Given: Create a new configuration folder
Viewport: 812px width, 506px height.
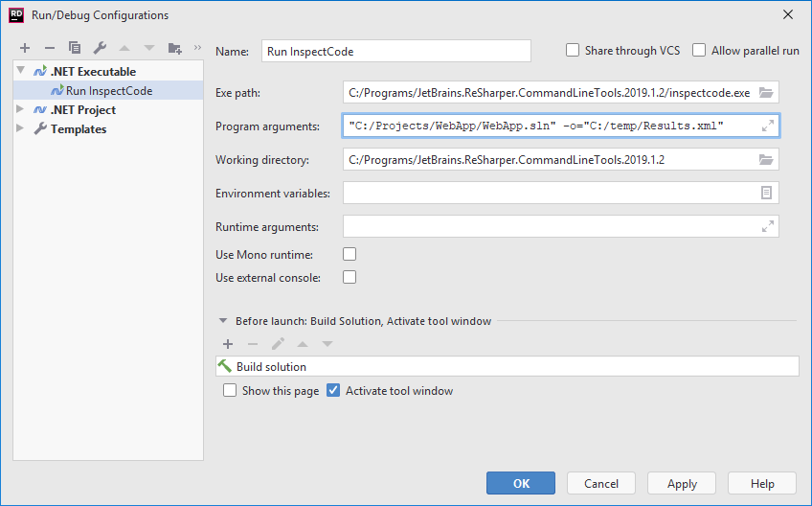Looking at the screenshot, I should click(x=174, y=48).
